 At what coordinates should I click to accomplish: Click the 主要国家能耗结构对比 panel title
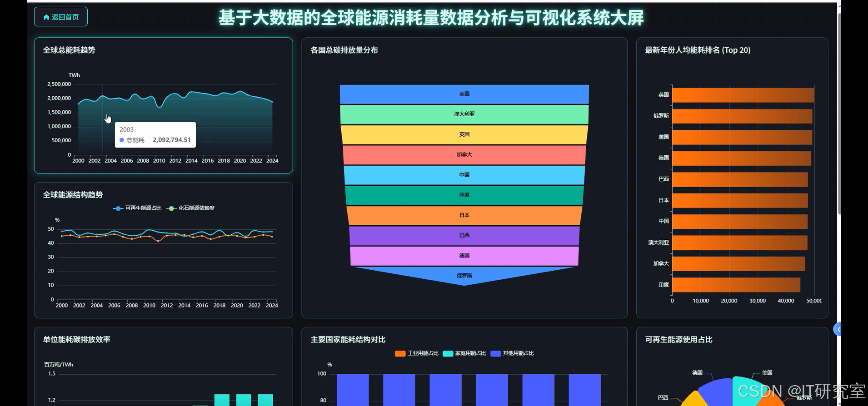(x=348, y=340)
